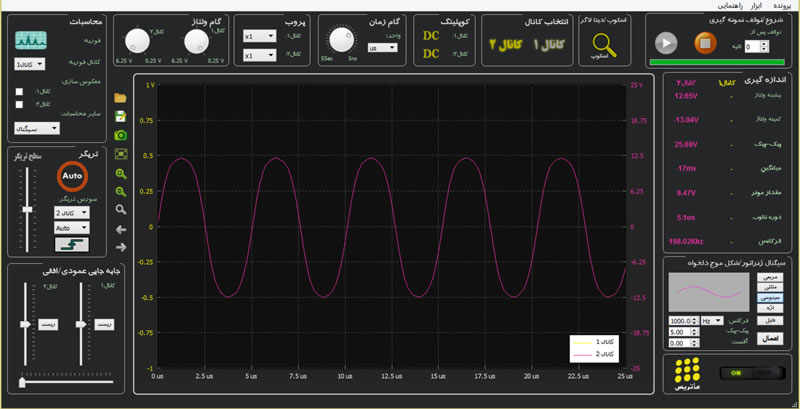Image resolution: width=800 pixels, height=409 pixels.
Task: Click the Channel 2 legend entry
Action: pos(594,354)
